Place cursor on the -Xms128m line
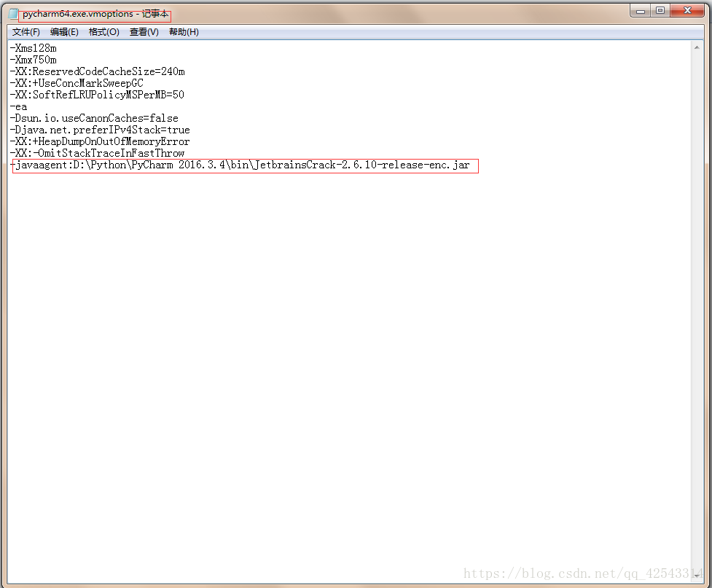Image resolution: width=712 pixels, height=588 pixels. point(33,48)
